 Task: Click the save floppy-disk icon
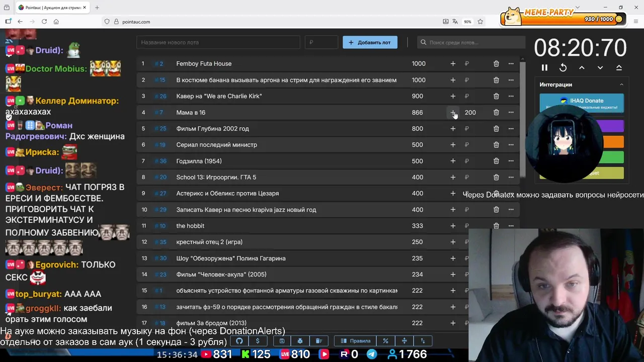[x=282, y=341]
